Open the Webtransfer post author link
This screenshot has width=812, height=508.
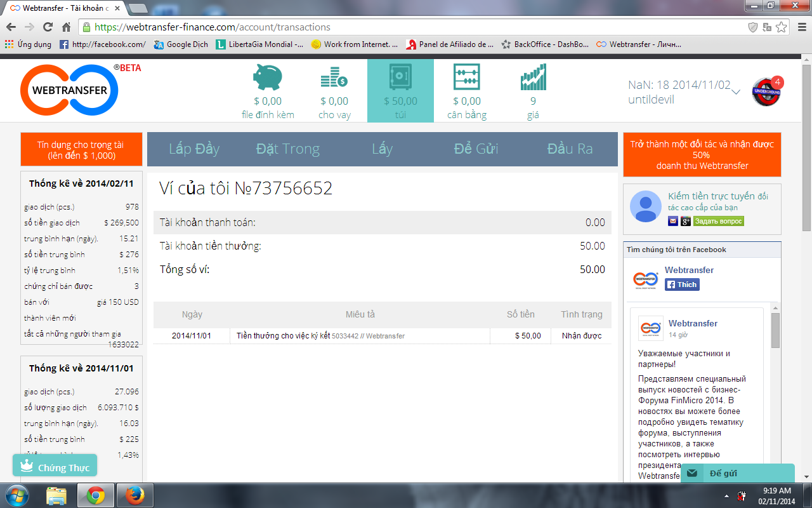point(693,323)
